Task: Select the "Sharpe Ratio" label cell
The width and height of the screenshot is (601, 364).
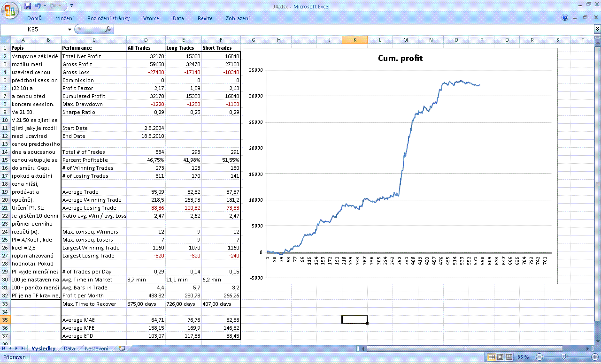Action: [x=94, y=112]
